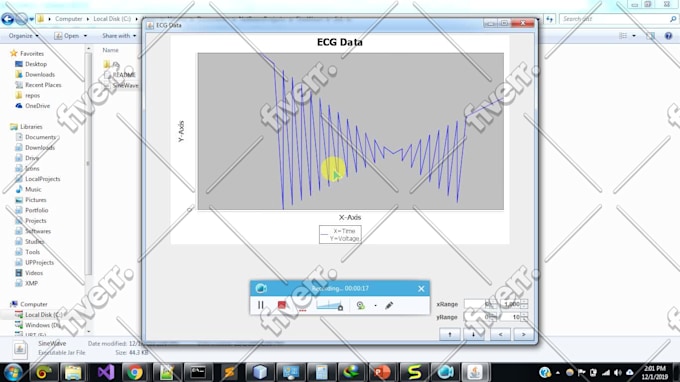Shift graph down with down-arrow button

(473, 334)
